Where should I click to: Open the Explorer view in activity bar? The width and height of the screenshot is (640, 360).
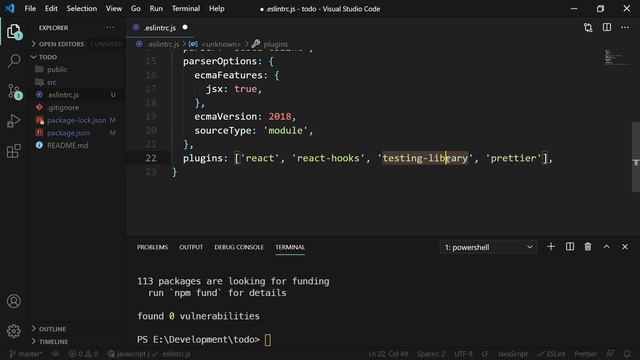coord(13,31)
